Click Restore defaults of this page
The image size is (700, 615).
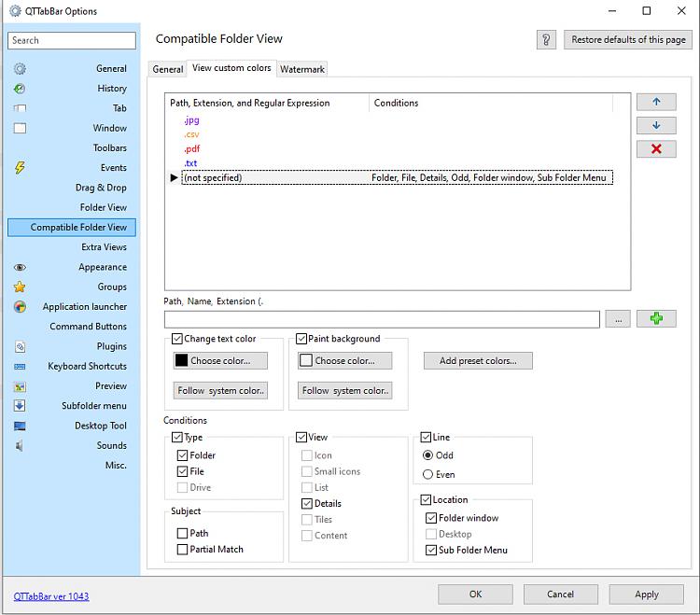[628, 40]
